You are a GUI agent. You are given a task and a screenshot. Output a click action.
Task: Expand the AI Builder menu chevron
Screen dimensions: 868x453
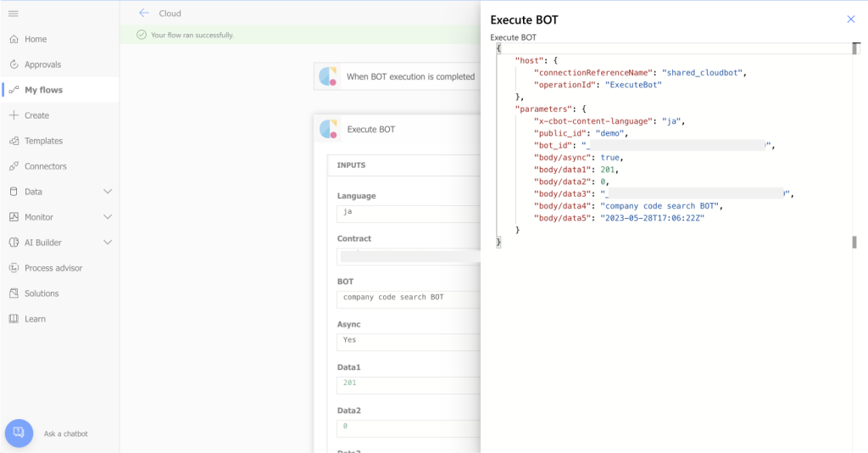coord(108,243)
